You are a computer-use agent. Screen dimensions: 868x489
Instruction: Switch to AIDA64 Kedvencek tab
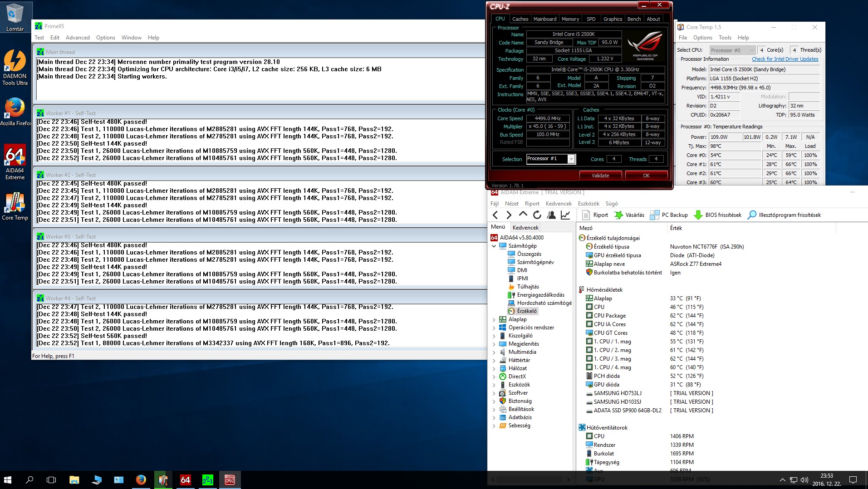point(525,228)
